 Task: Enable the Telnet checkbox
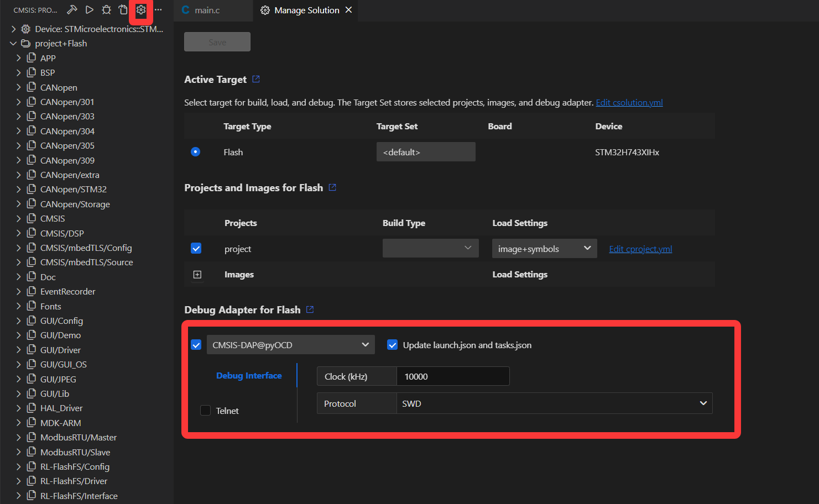coord(205,411)
